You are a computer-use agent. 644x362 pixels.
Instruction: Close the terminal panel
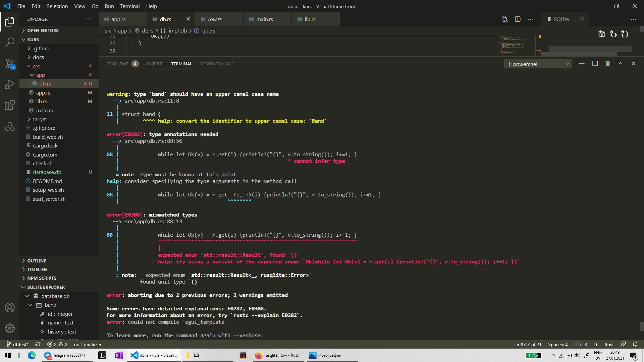[x=633, y=64]
